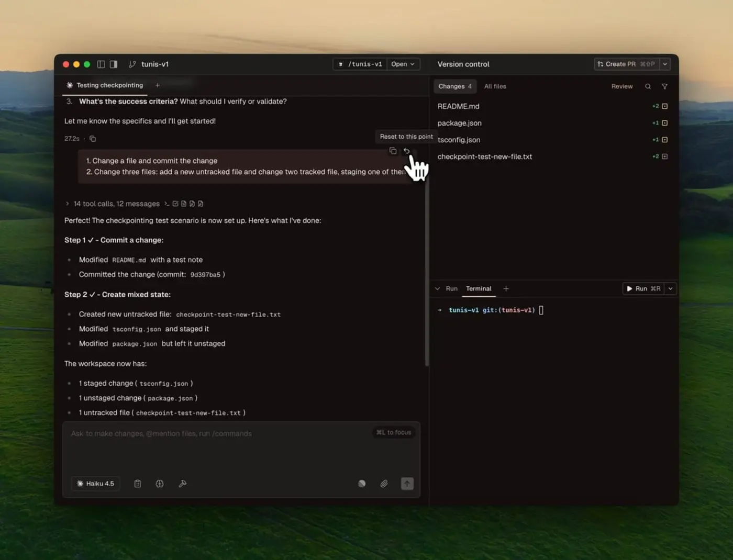Viewport: 733px width, 560px height.
Task: Copy the user prompt with the copy icon
Action: click(393, 151)
